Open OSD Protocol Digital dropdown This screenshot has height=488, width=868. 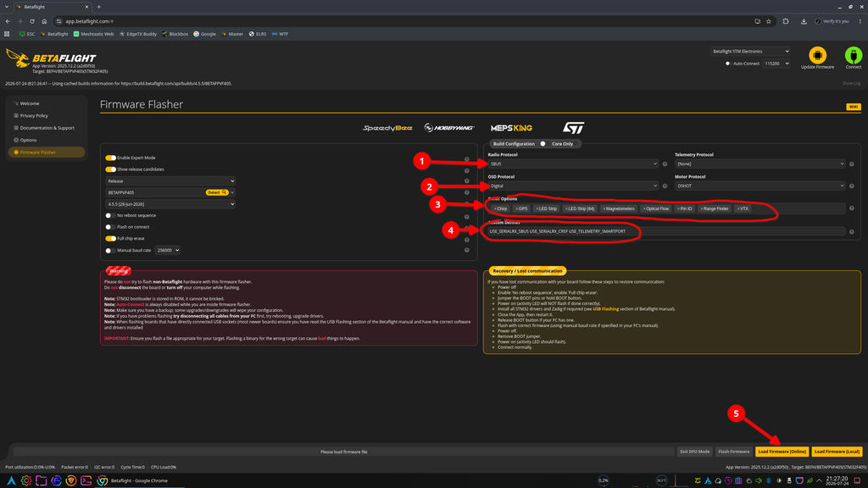(x=573, y=186)
